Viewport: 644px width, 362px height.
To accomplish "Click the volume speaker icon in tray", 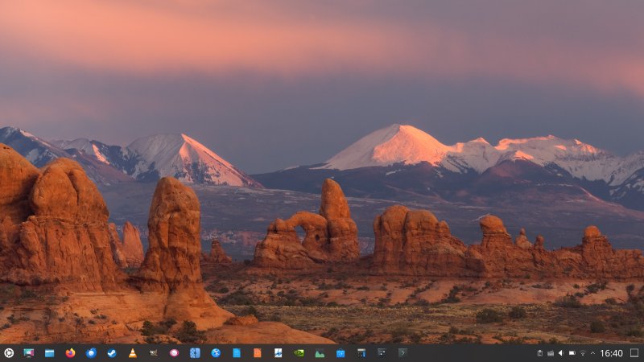I will point(561,352).
